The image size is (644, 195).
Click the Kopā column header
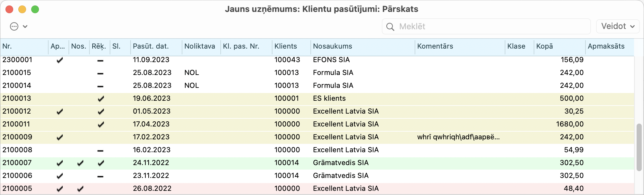544,46
